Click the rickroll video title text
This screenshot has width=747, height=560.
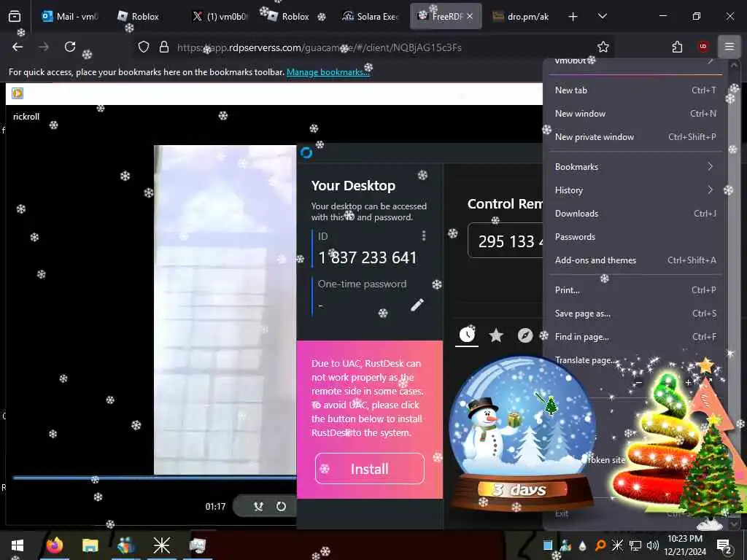(x=26, y=116)
